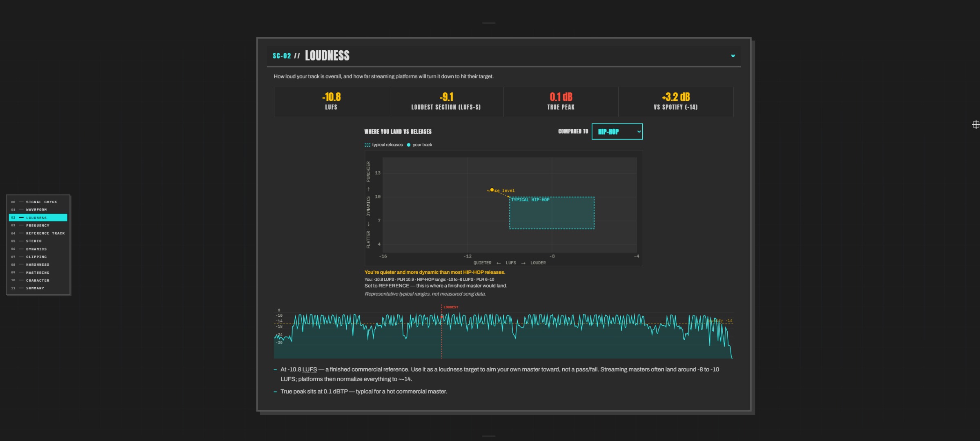Click the crosshair icon at the right edge
The width and height of the screenshot is (980, 441).
point(976,125)
